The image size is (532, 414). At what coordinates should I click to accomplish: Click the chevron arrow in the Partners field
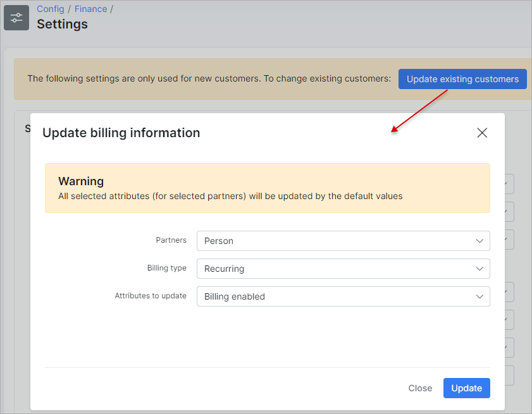[x=479, y=241]
